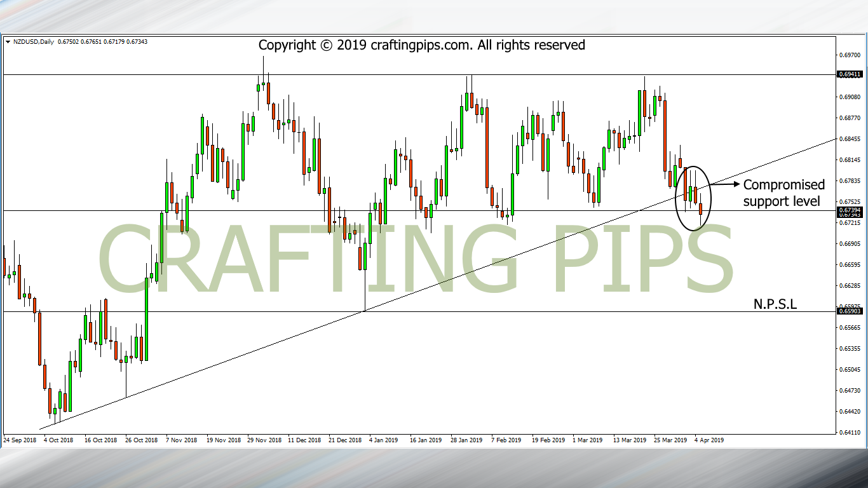The height and width of the screenshot is (488, 868).
Task: Click the 0.67835 price axis label
Action: pos(850,181)
